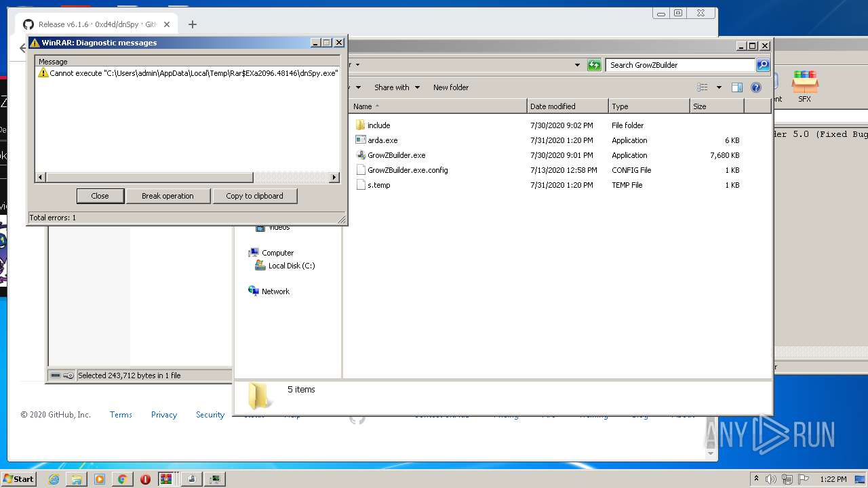
Task: Click the Local Disk (C:) drive icon
Action: pyautogui.click(x=260, y=266)
